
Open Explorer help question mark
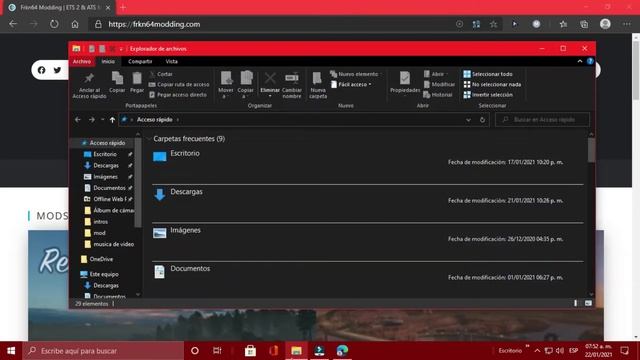[590, 61]
